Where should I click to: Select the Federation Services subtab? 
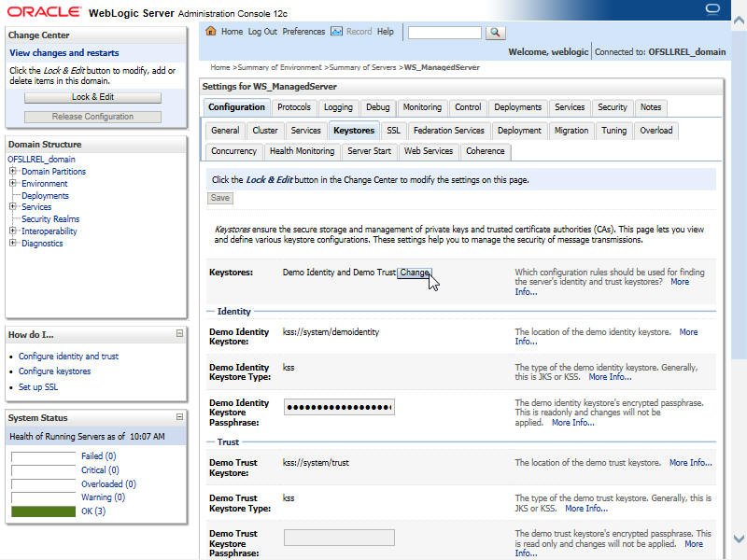click(x=449, y=131)
